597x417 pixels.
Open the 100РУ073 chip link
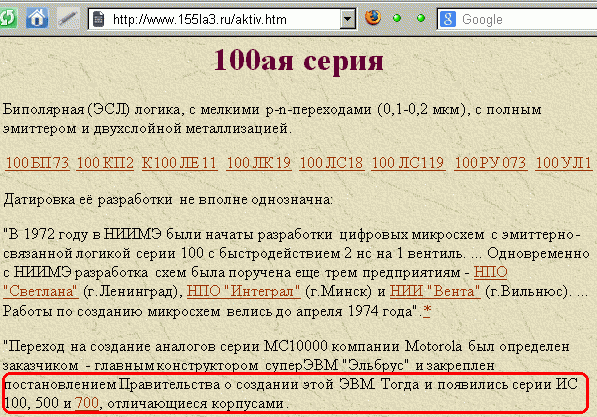[491, 163]
